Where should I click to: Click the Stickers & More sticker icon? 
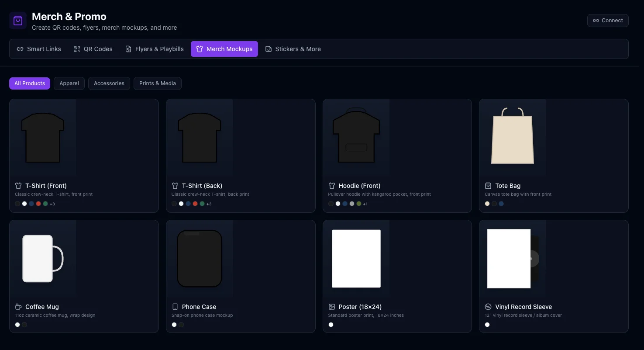pyautogui.click(x=269, y=49)
